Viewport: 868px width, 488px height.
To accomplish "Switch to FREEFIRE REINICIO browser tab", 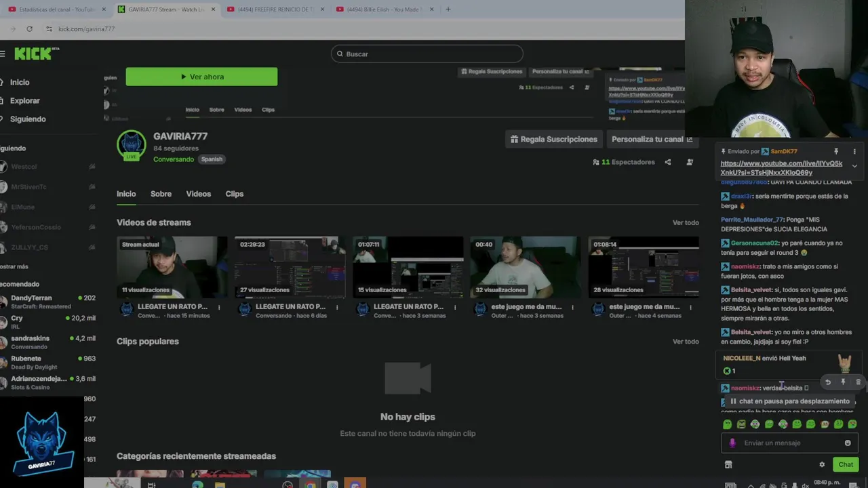I will point(275,9).
